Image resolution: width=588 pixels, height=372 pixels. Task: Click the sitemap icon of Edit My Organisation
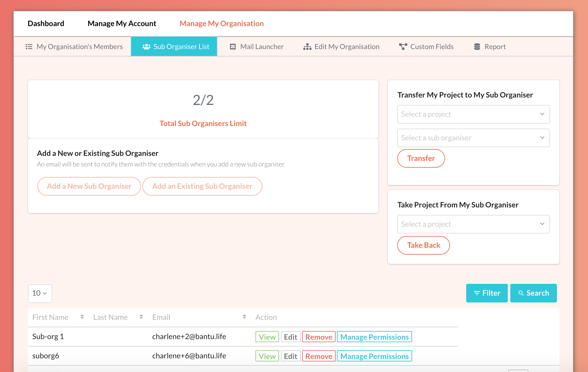307,47
